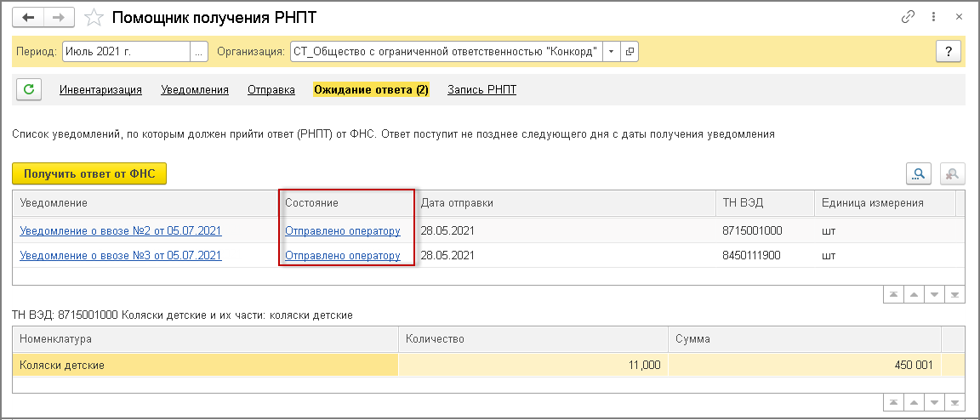Open the period picker ellipsis button
The height and width of the screenshot is (420, 980).
click(x=200, y=52)
